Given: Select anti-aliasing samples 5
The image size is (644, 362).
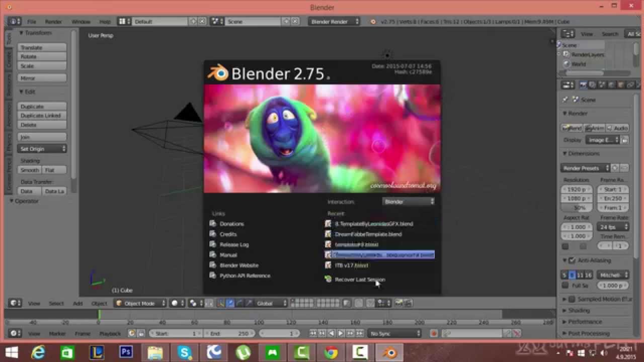Looking at the screenshot, I should click(565, 275).
